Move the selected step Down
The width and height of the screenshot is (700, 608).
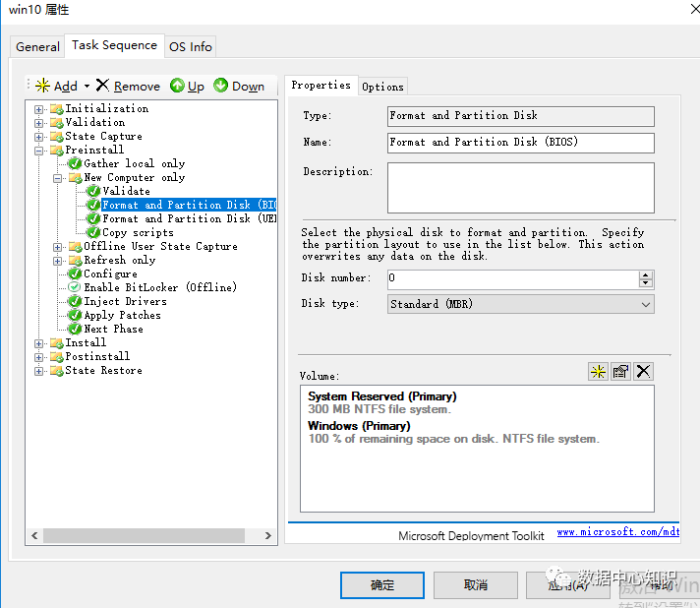tap(239, 86)
